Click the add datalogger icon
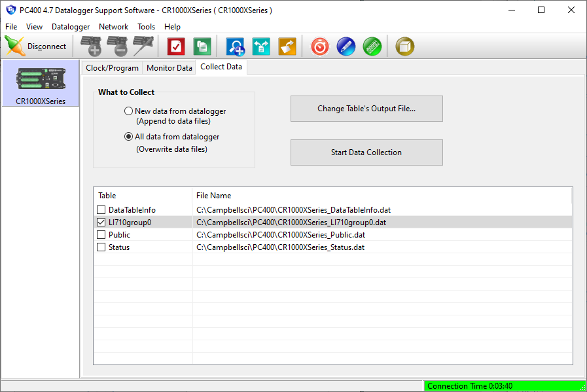The height and width of the screenshot is (392, 587). coord(90,46)
